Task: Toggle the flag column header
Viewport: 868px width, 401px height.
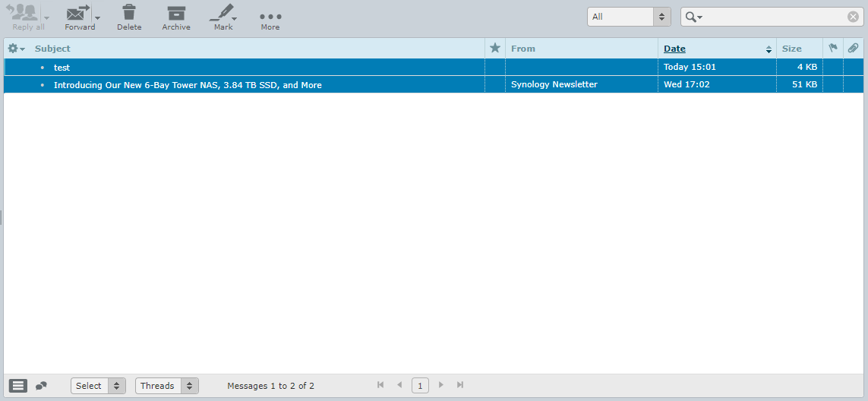Action: (832, 49)
